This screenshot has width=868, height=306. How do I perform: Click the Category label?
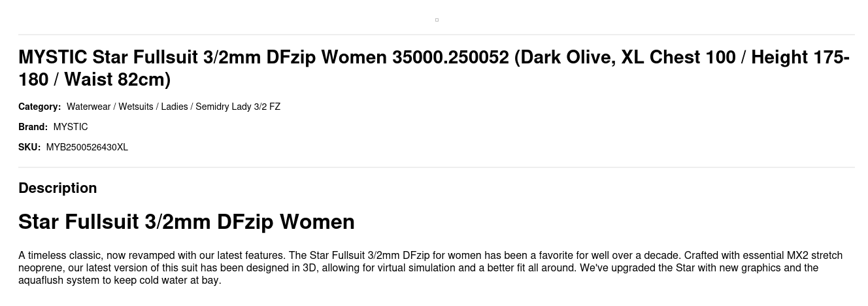[x=39, y=107]
